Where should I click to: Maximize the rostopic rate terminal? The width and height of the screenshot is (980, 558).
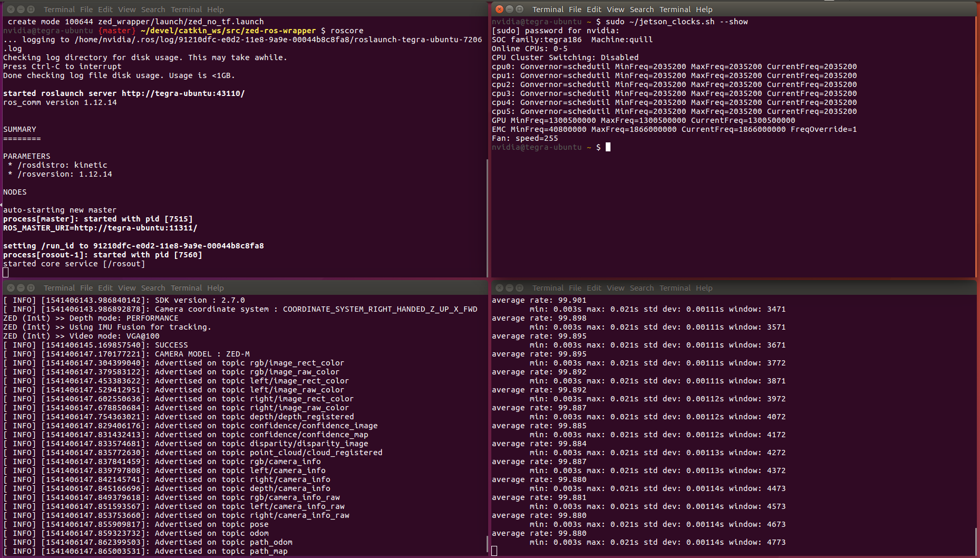tap(519, 288)
